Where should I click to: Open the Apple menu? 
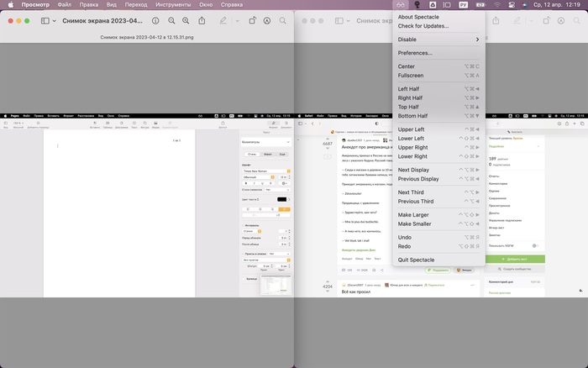tap(10, 5)
